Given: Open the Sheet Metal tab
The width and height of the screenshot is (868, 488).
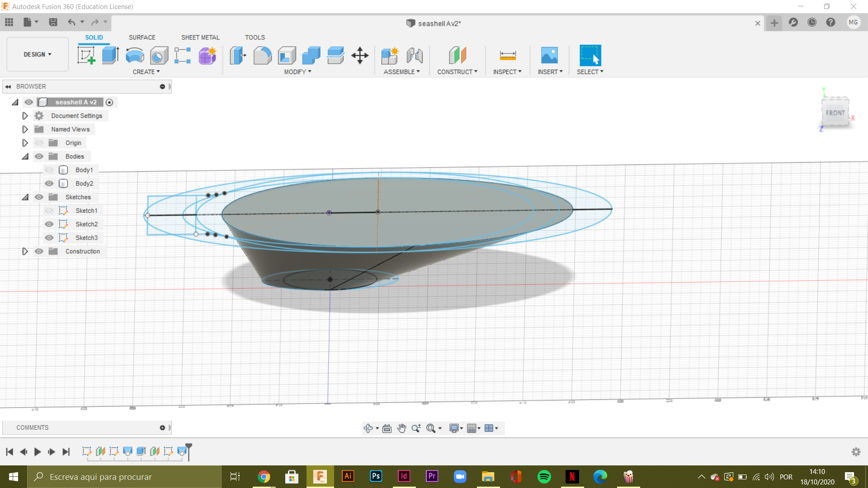Looking at the screenshot, I should click(x=200, y=37).
